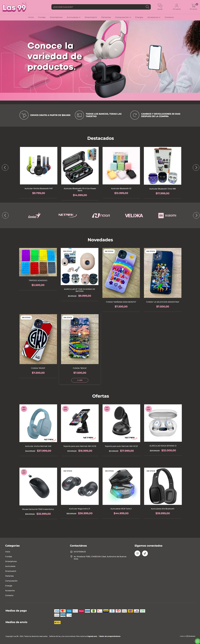Screen dimensions: 200x644
Task: Open the TikTok social icon
Action: click(x=145, y=553)
